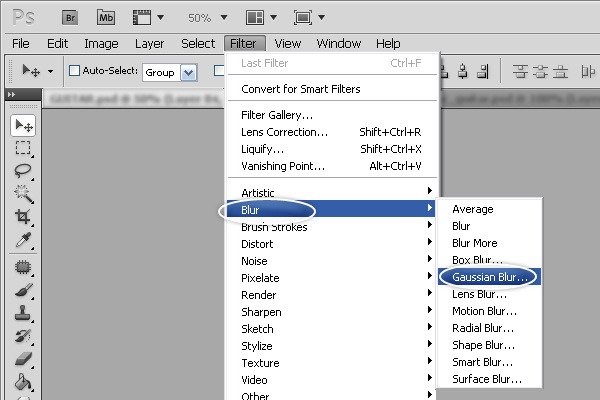Expand the Artistic submenu
The width and height of the screenshot is (600, 400).
[x=332, y=193]
